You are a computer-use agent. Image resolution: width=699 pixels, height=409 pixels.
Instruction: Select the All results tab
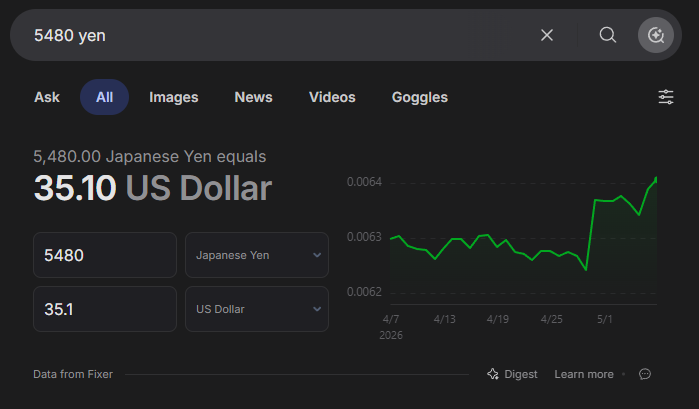click(104, 97)
